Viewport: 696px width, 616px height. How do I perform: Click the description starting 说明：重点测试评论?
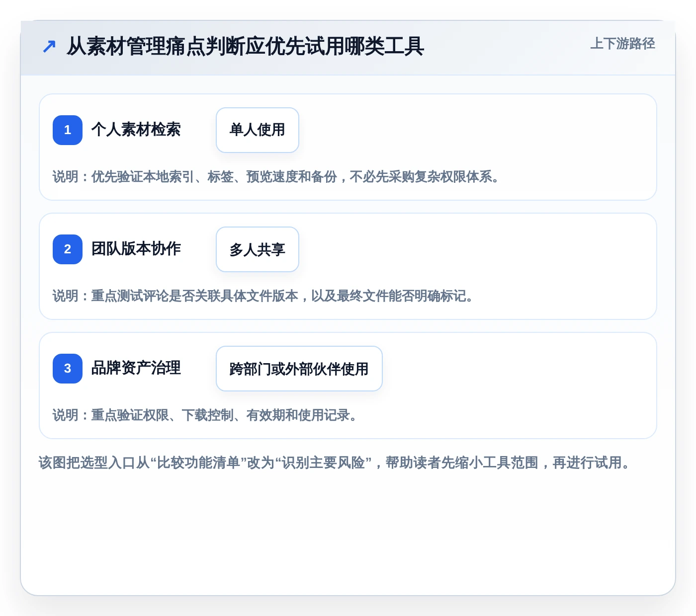tap(263, 296)
